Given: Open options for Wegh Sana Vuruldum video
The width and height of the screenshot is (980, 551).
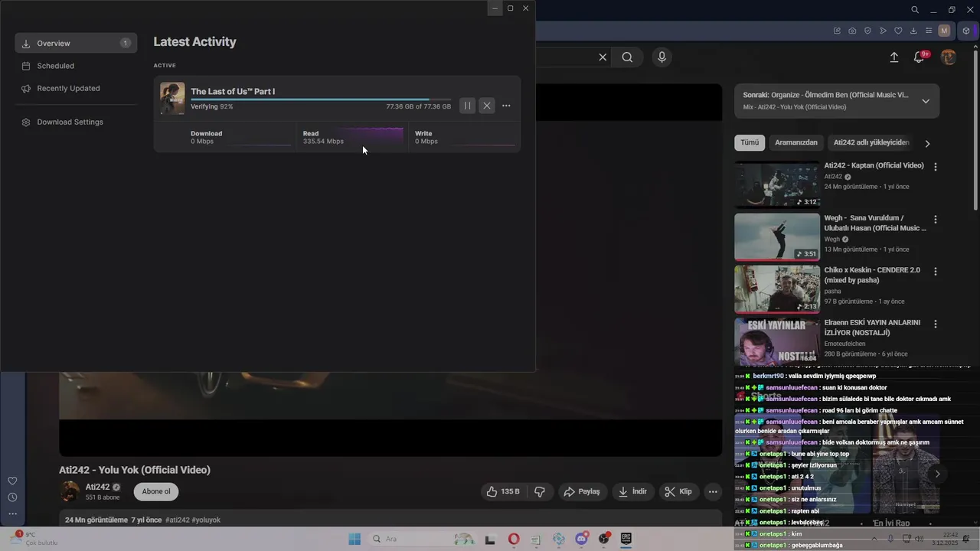Looking at the screenshot, I should (935, 220).
